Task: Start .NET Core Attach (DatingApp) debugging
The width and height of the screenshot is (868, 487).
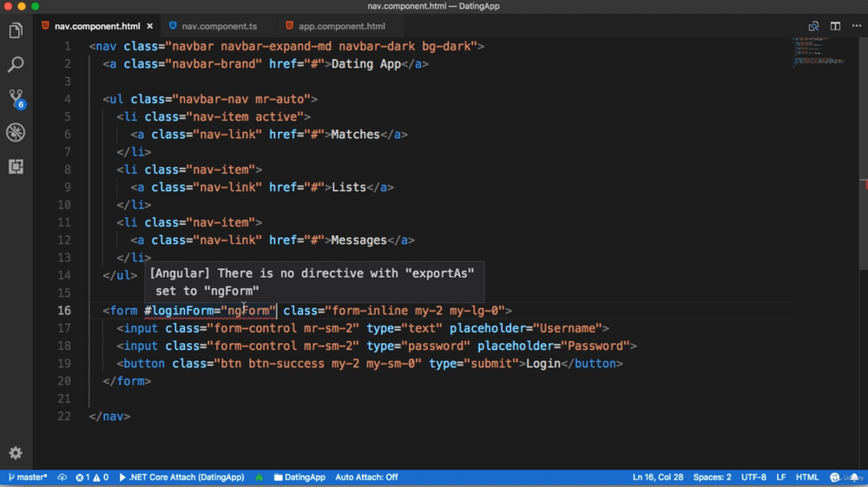Action: (x=181, y=477)
